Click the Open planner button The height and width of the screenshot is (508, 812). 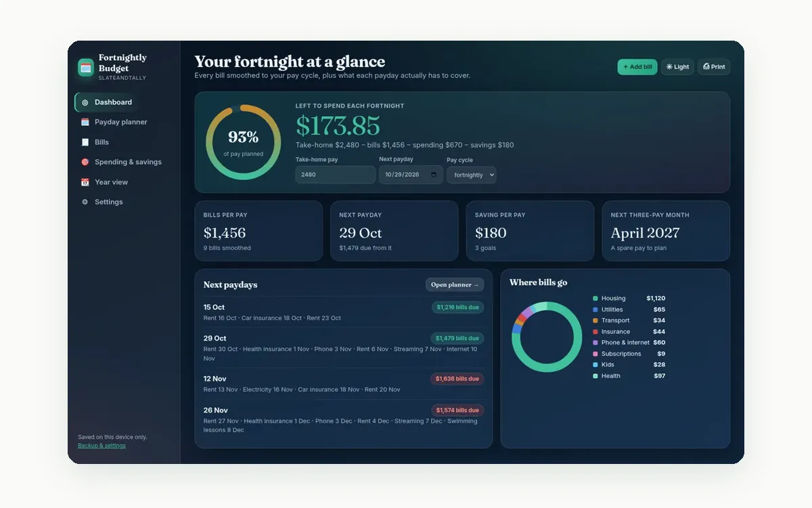455,285
